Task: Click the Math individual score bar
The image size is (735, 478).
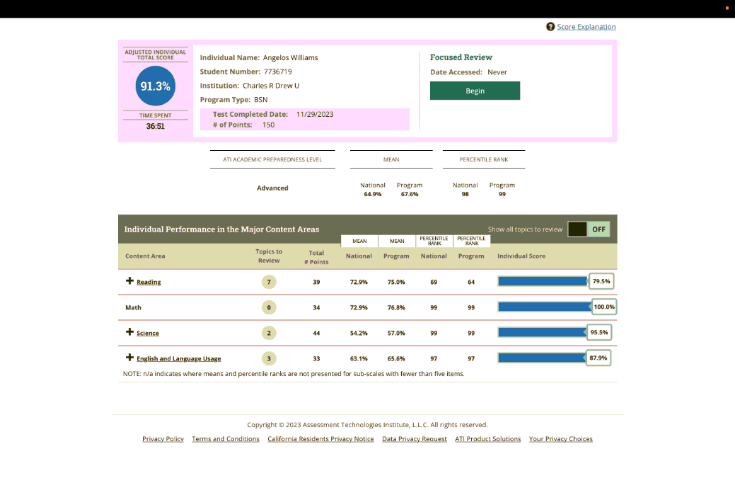Action: point(543,307)
